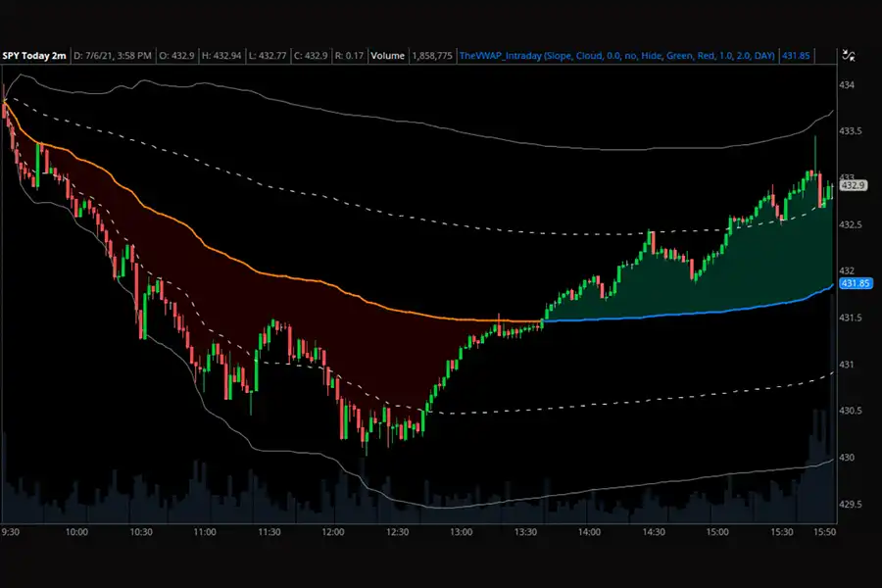Click the 15:00 time axis label
The image size is (882, 588).
717,532
